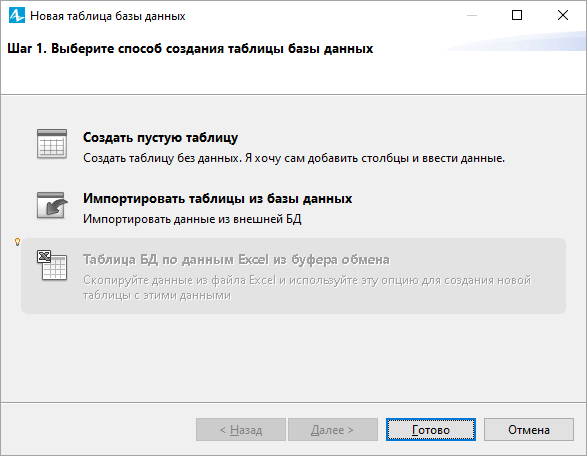Select Таблица БД по данным Excel heading
587x456 pixels.
236,259
